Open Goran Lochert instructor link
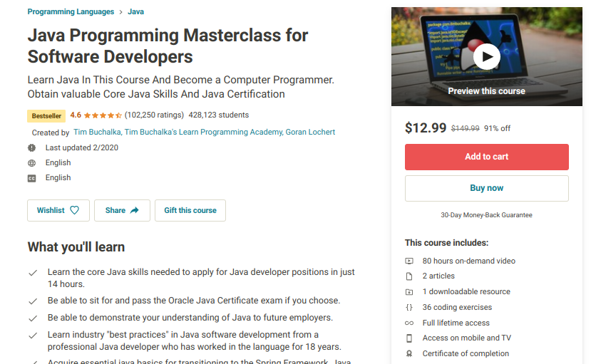Viewport: 591px width, 364px height. click(310, 132)
